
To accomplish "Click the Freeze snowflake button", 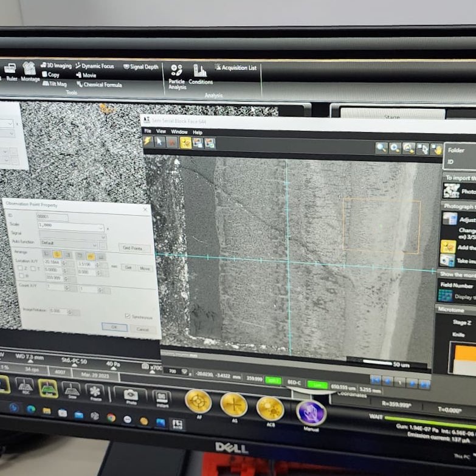I will click(95, 392).
